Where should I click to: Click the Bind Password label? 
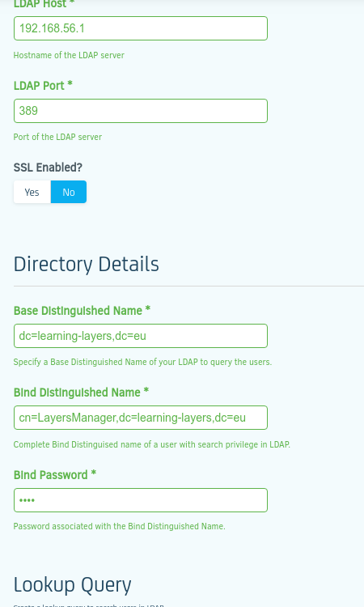click(55, 475)
